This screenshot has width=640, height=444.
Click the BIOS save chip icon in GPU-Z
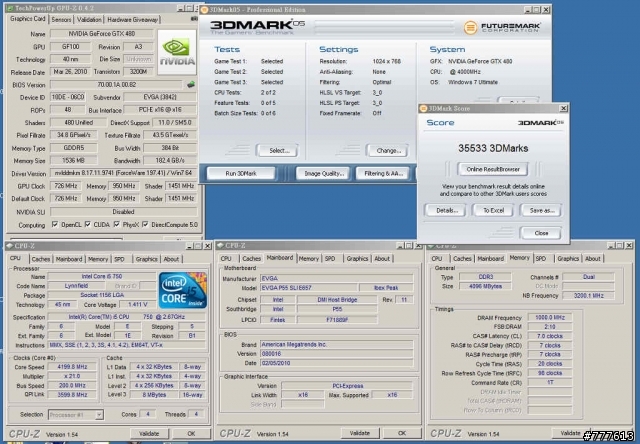191,84
